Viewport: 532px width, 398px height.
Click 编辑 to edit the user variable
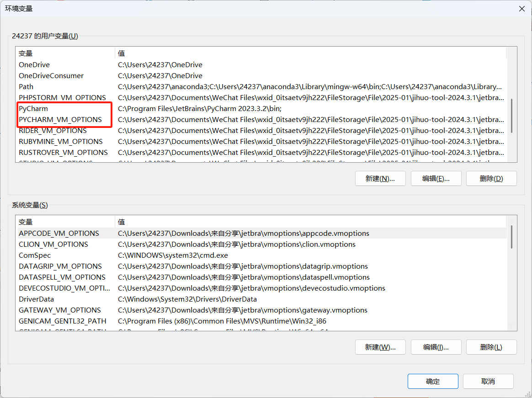click(x=436, y=178)
